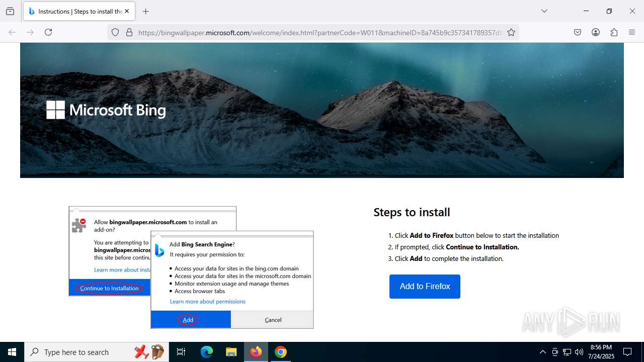
Task: Bookmark this page with the star icon
Action: 511,32
